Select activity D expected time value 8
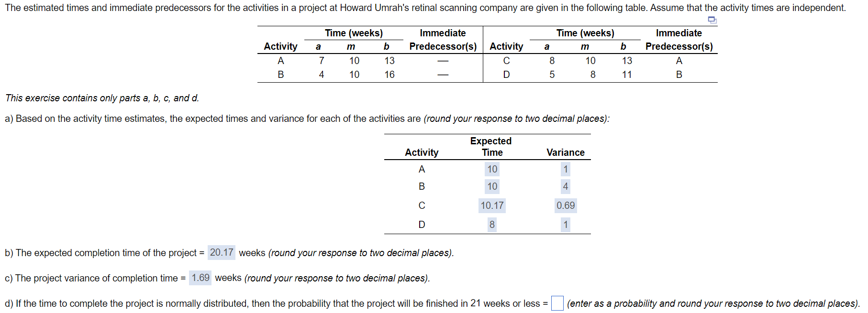Image resolution: width=868 pixels, height=313 pixels. 492,225
